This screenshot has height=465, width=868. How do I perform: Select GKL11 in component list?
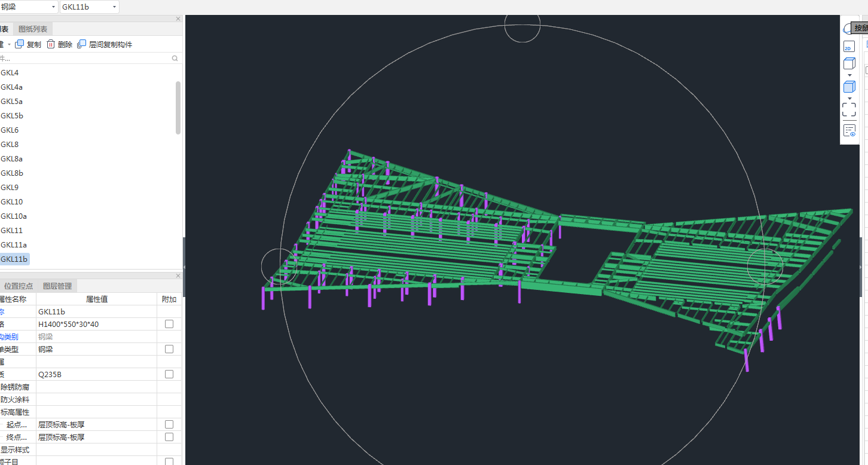(11, 231)
